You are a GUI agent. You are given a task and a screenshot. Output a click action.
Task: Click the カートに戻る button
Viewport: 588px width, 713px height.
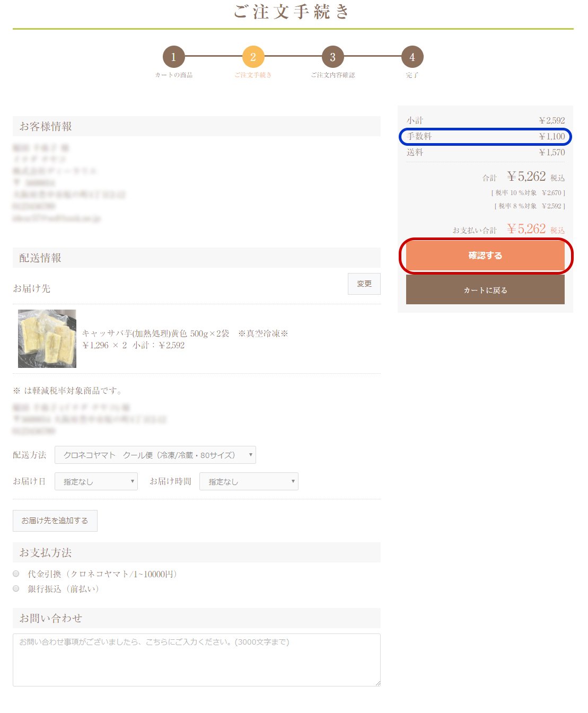pyautogui.click(x=485, y=290)
